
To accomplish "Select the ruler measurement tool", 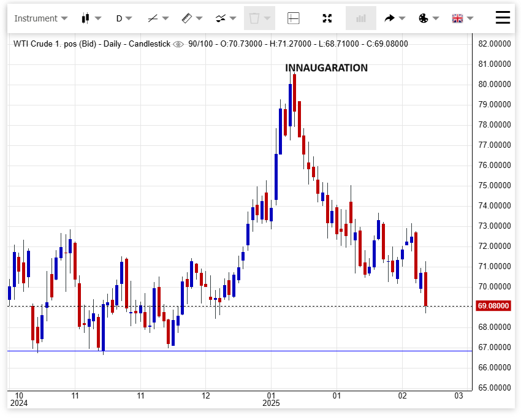I will pyautogui.click(x=187, y=18).
